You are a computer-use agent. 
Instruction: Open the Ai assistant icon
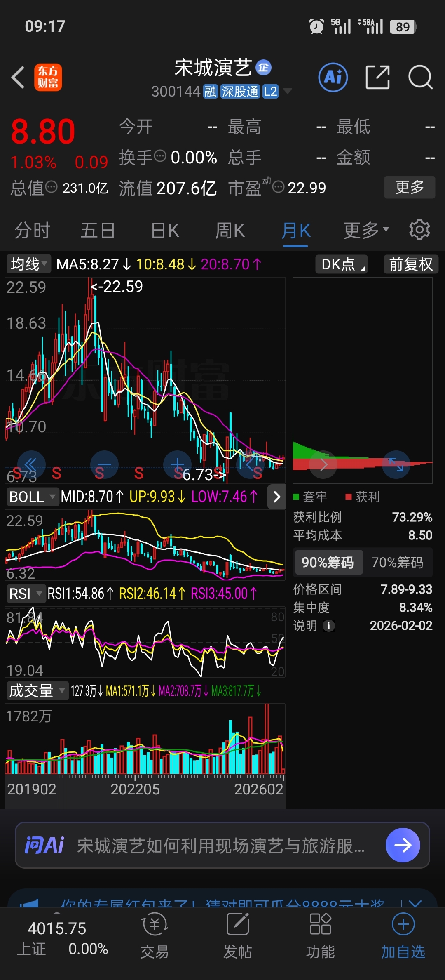(x=333, y=77)
